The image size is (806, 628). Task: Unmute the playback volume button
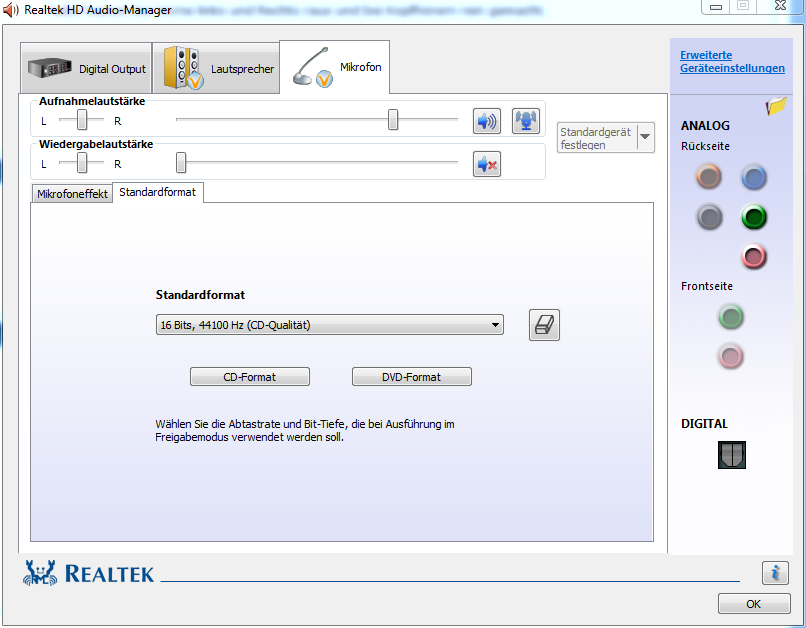[486, 164]
